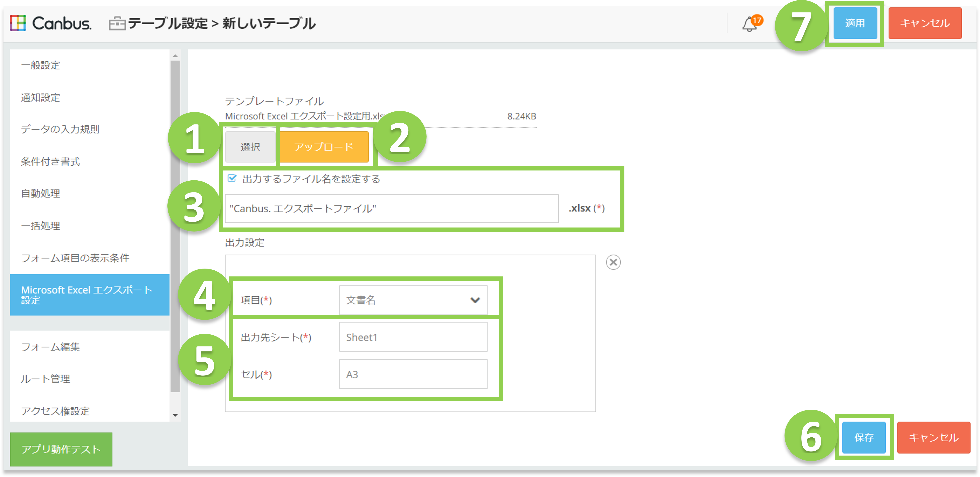Select Microsoft Excel エクスポート設定 menu item

89,295
